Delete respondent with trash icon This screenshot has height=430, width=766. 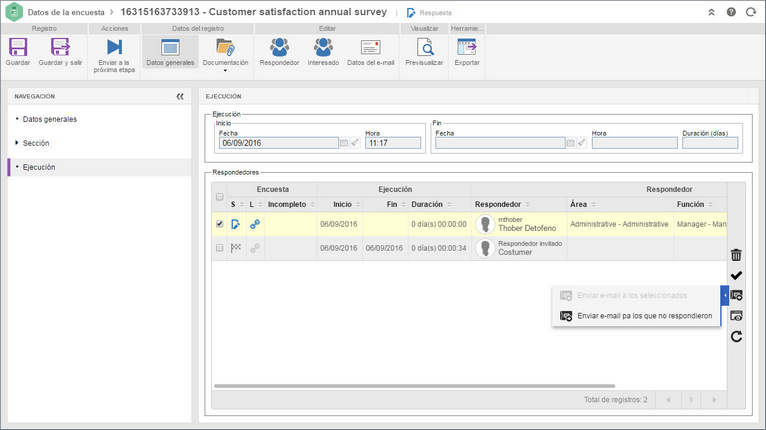point(736,255)
